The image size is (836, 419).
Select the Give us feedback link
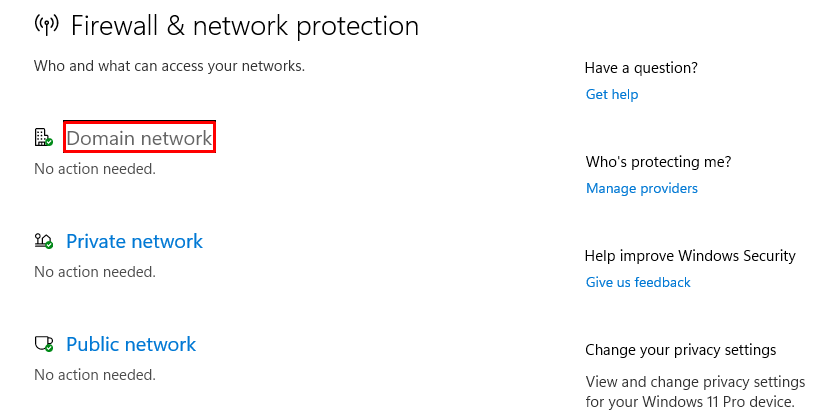(x=638, y=282)
